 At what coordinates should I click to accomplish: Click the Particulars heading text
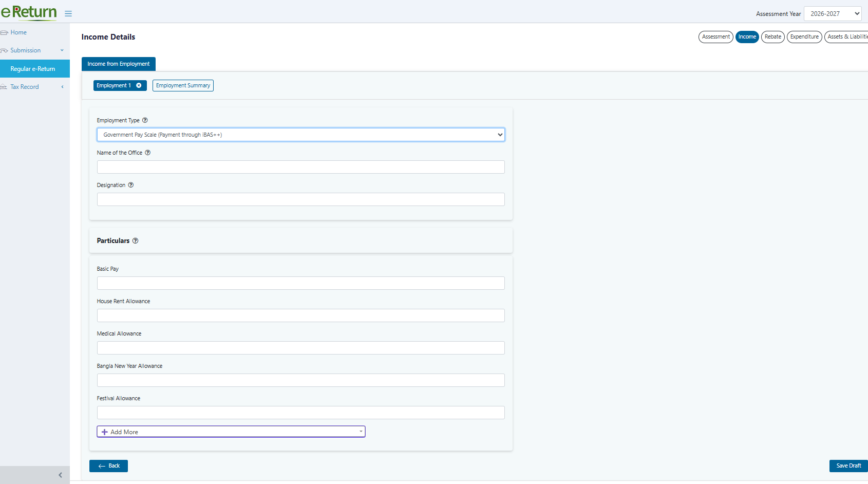113,240
